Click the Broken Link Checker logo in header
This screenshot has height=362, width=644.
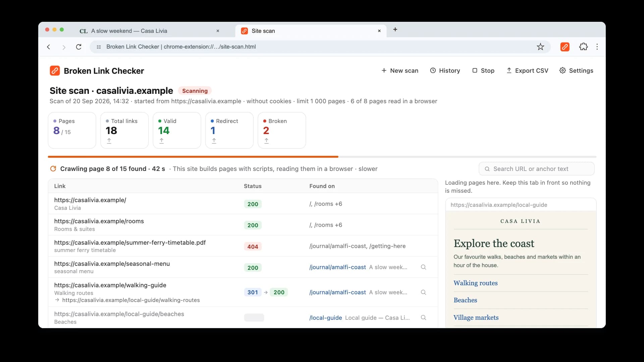55,71
